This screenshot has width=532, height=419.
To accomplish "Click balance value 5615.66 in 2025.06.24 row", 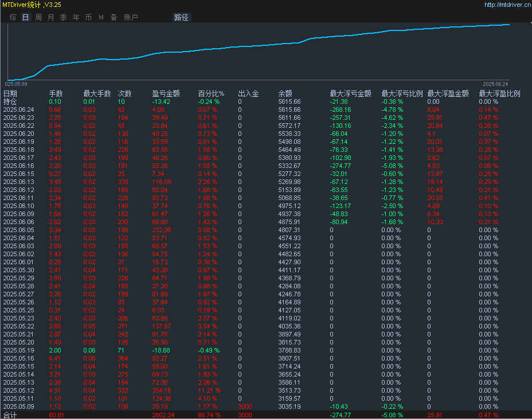I will tap(290, 109).
